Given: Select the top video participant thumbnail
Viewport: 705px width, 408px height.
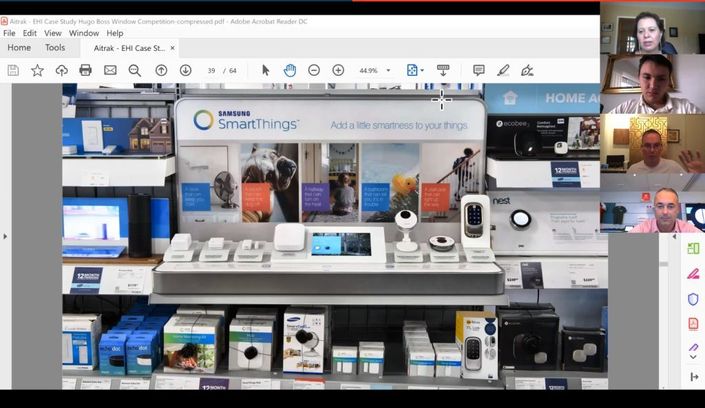Looking at the screenshot, I should [x=652, y=29].
